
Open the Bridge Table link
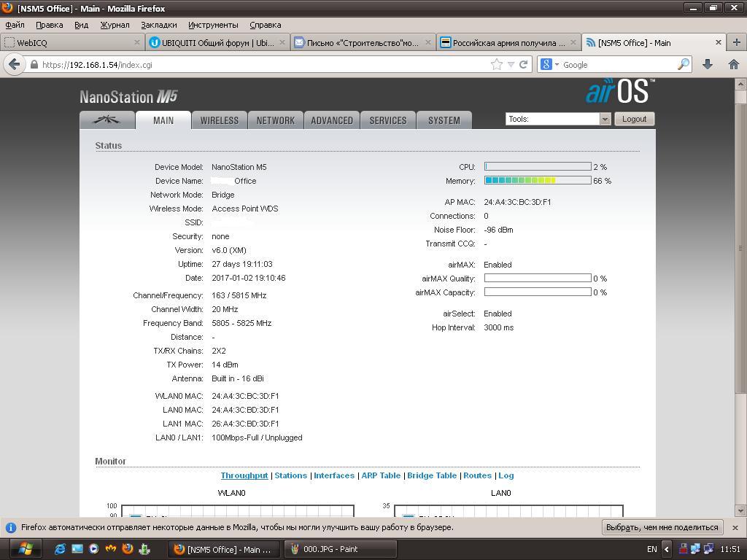[x=432, y=475]
